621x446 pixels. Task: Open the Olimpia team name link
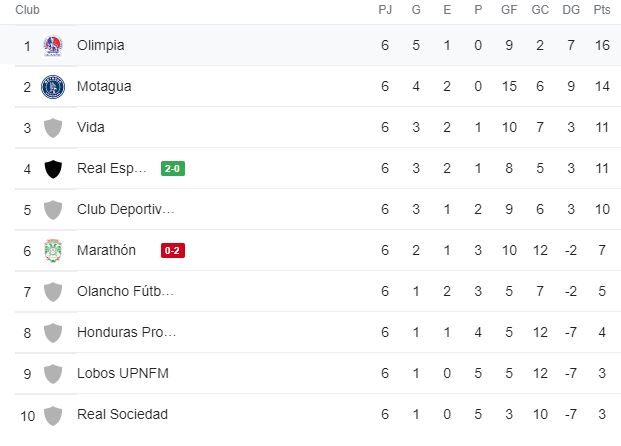pos(101,46)
